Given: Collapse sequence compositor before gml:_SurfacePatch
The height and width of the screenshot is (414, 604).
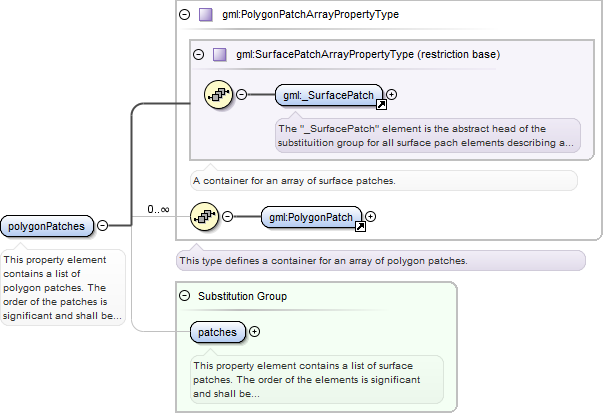Looking at the screenshot, I should point(242,94).
